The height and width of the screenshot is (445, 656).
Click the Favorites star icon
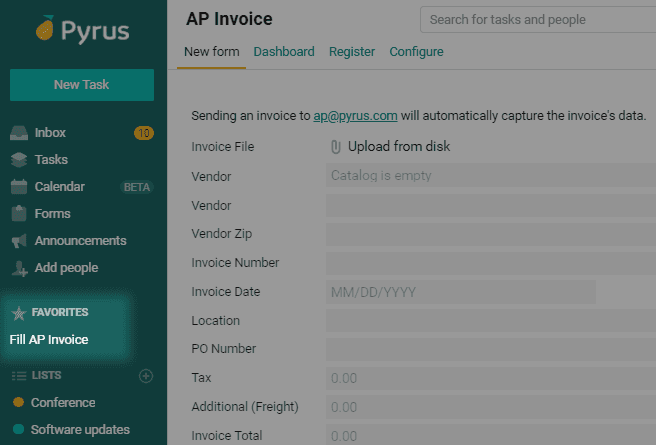tap(19, 313)
